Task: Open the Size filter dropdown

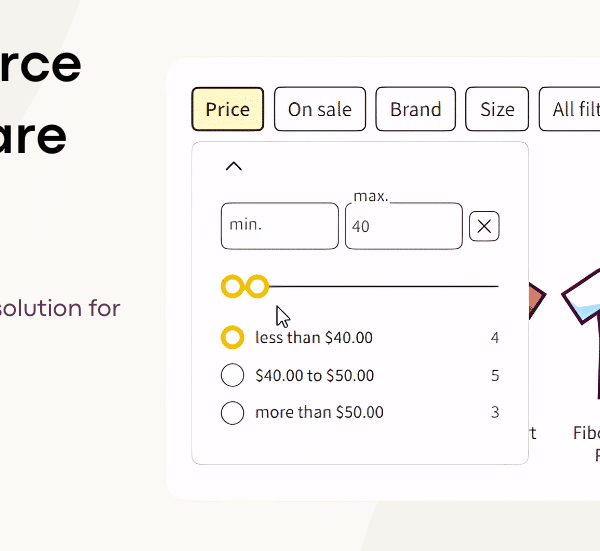Action: (496, 109)
